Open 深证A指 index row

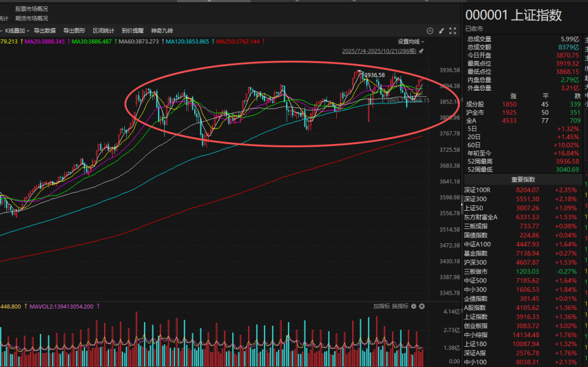[x=522, y=353]
